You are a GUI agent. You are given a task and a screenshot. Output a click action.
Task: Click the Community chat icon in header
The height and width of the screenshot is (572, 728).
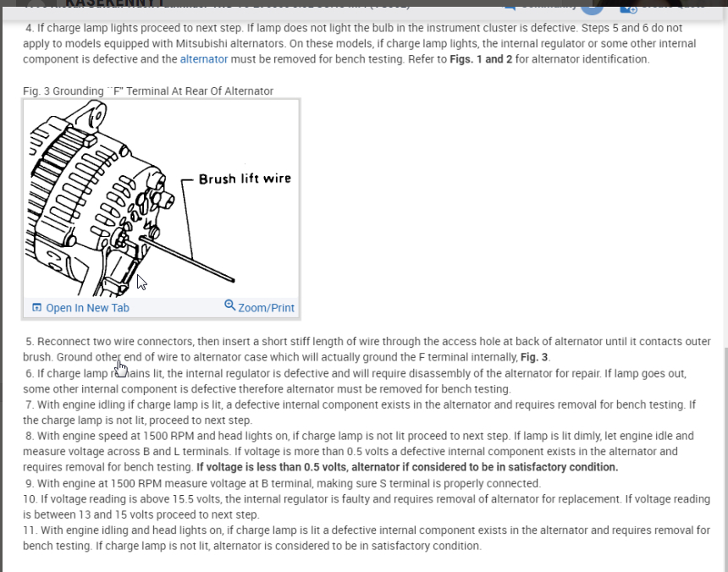(x=510, y=6)
